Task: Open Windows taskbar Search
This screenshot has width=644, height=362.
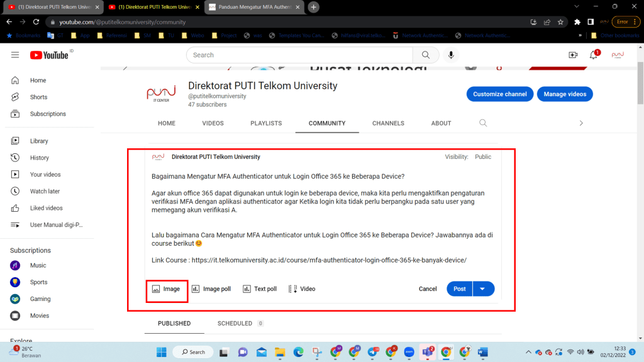Action: coord(193,352)
